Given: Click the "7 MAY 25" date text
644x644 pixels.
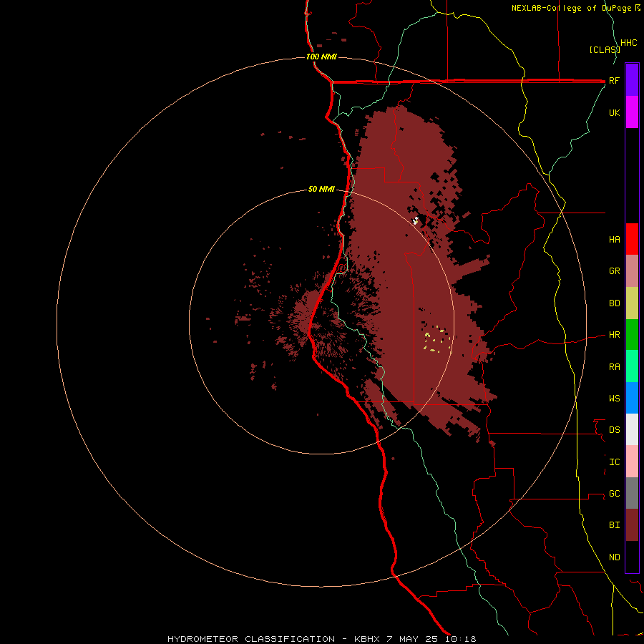Looking at the screenshot, I should pyautogui.click(x=412, y=639).
